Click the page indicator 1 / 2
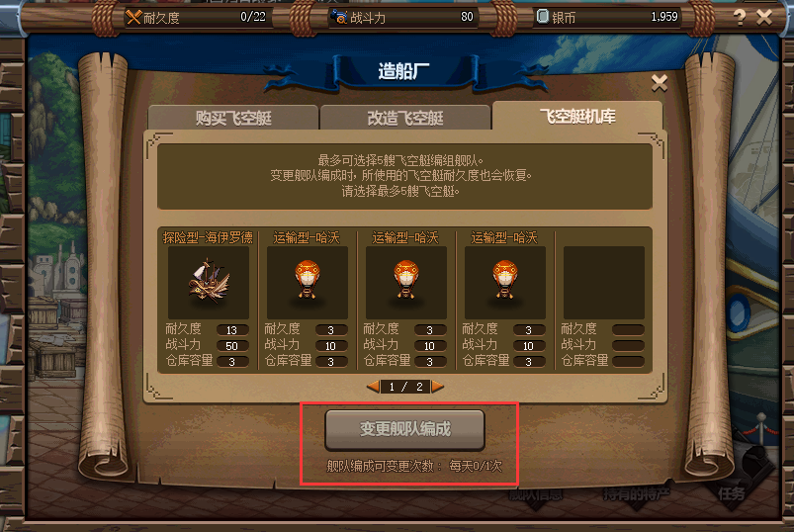The width and height of the screenshot is (794, 532). tap(405, 387)
